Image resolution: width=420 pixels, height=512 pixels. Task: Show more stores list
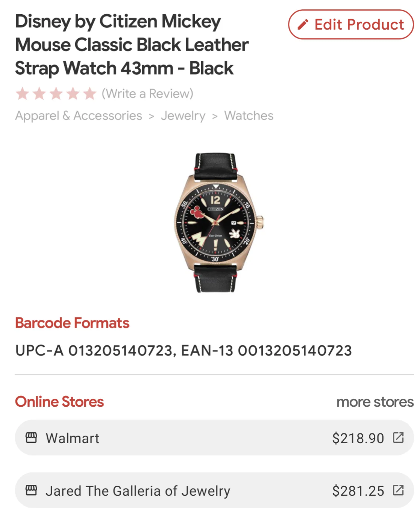[x=375, y=402]
